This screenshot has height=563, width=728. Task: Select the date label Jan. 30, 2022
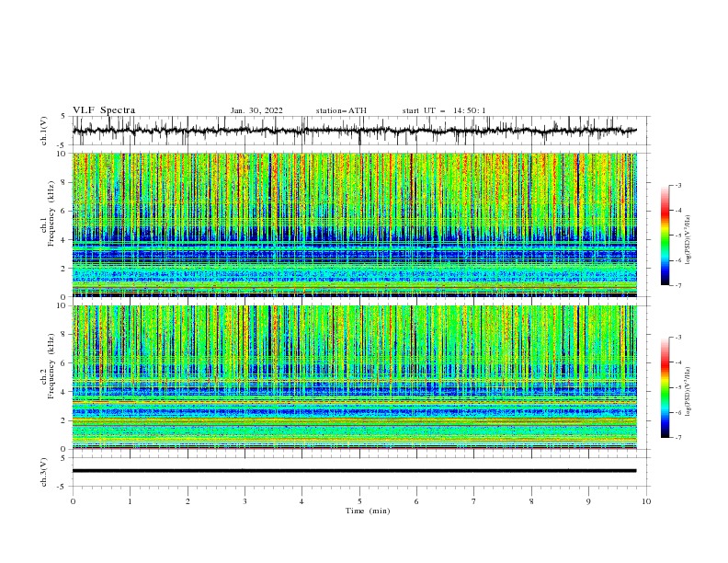(256, 110)
